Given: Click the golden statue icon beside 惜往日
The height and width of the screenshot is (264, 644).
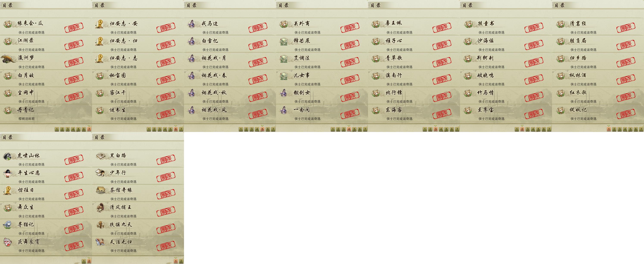Looking at the screenshot, I should coord(8,190).
